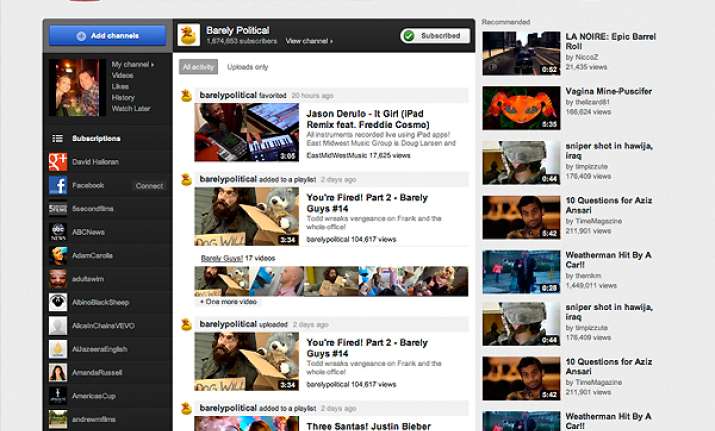Open History in the sidebar
715x431 pixels.
123,97
